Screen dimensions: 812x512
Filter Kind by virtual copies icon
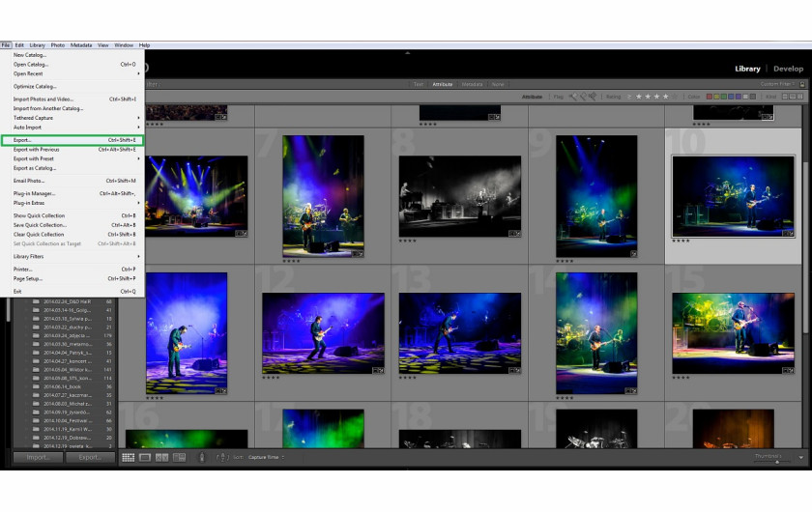(x=793, y=97)
